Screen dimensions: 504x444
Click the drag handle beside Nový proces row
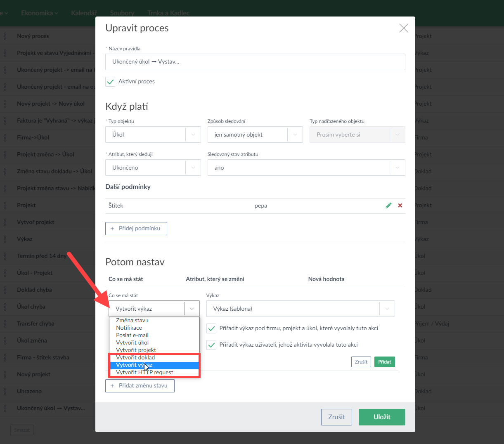5,36
